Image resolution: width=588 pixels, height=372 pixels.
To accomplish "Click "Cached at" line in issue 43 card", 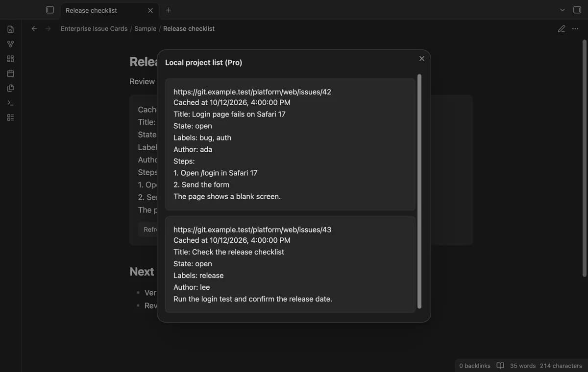I will coord(232,240).
